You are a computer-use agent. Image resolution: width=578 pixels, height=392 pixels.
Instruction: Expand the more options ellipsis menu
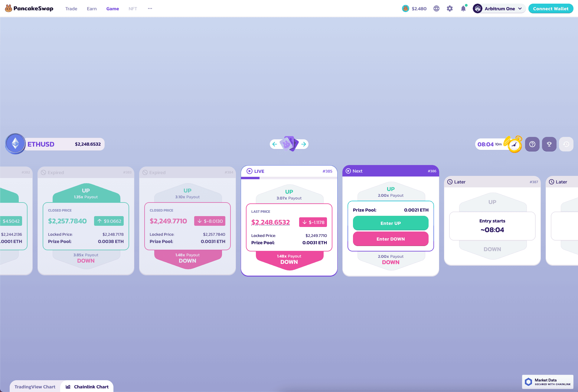click(x=150, y=8)
